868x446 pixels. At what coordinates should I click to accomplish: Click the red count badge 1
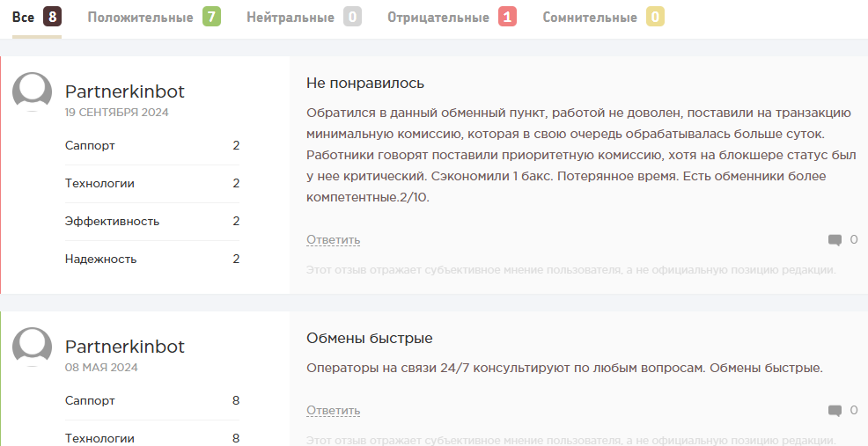pyautogui.click(x=507, y=18)
